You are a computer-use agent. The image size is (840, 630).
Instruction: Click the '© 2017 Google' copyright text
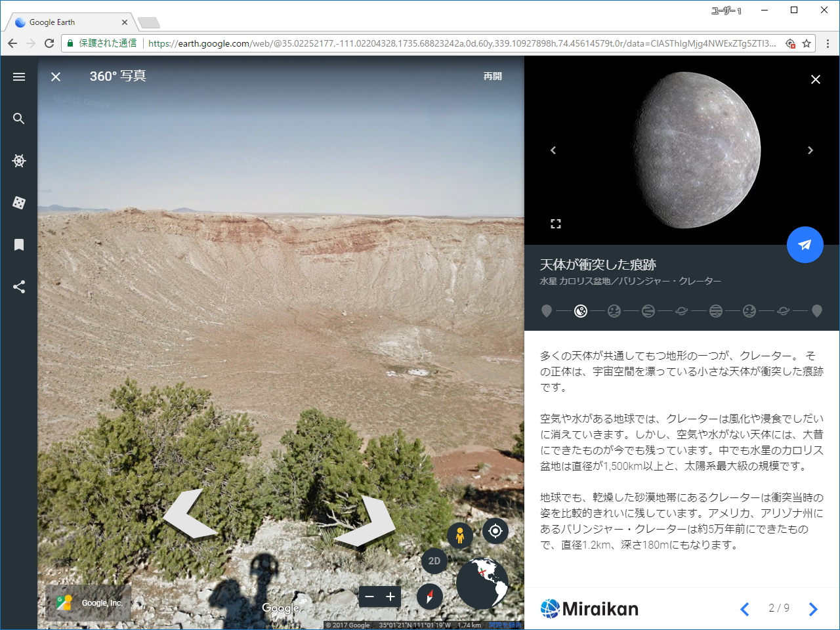pyautogui.click(x=348, y=625)
